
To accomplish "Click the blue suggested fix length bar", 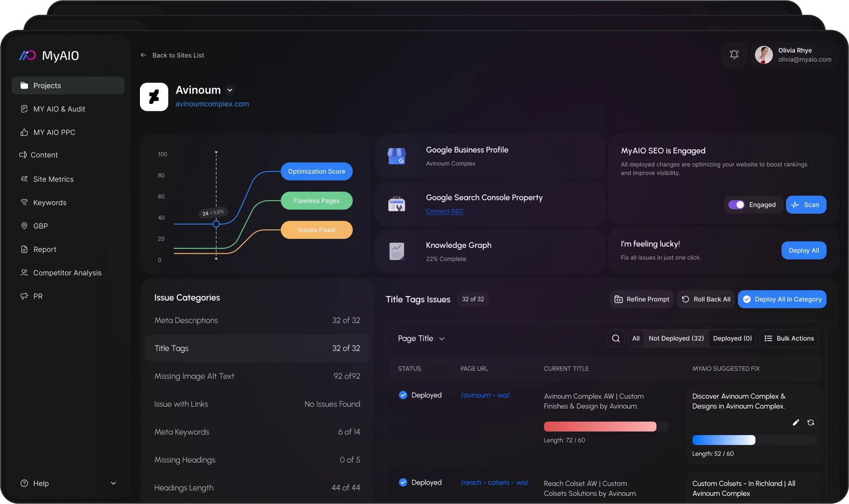I will (x=723, y=440).
